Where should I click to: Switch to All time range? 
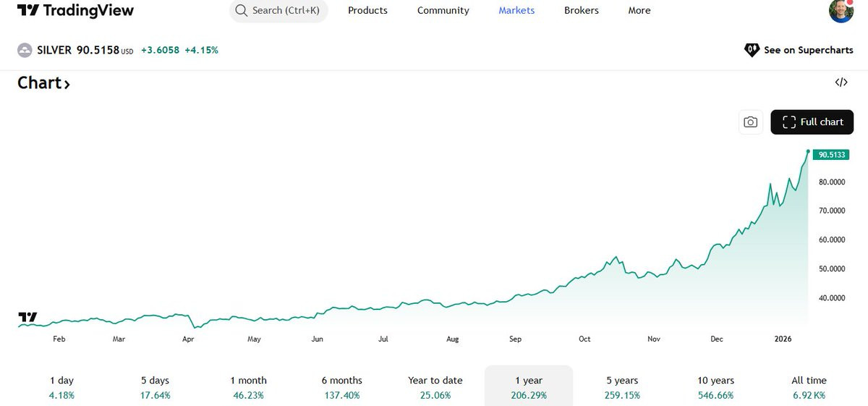tap(809, 387)
